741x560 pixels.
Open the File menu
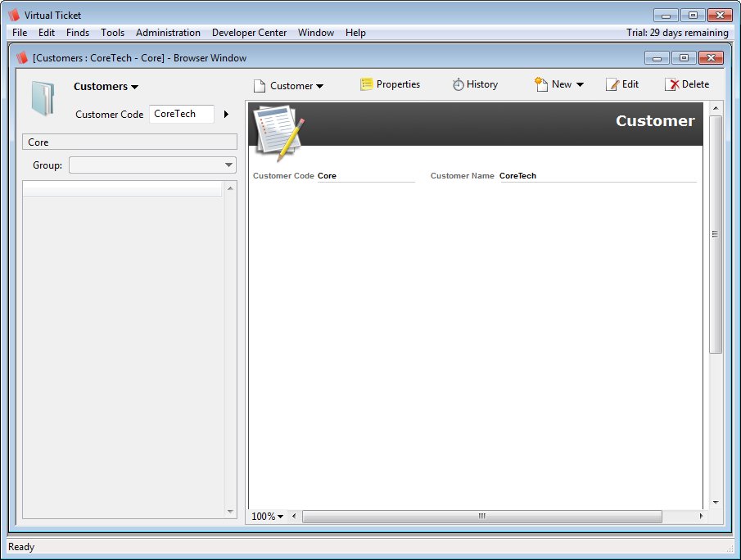pos(20,33)
